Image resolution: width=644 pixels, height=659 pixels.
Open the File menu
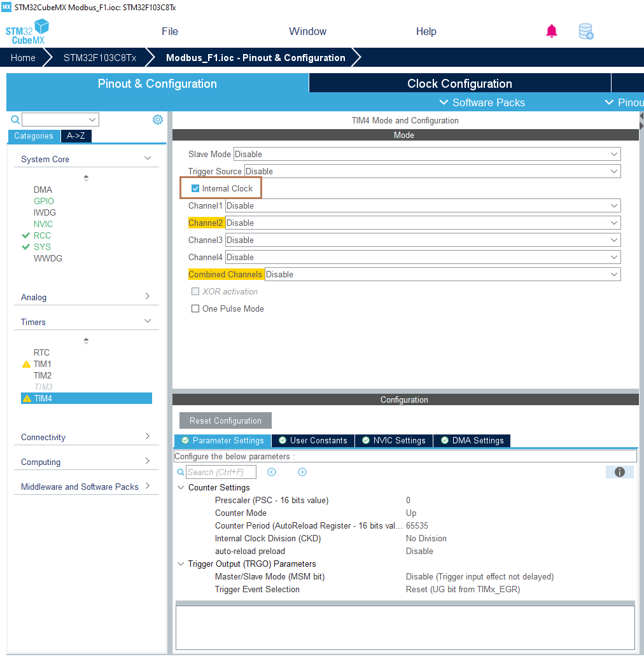pos(170,32)
